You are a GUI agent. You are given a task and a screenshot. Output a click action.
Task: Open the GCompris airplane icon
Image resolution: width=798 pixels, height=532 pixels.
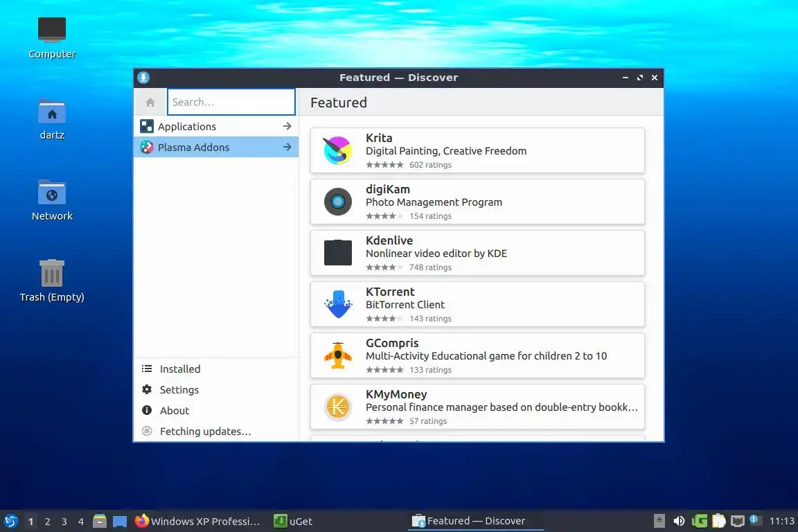[338, 355]
